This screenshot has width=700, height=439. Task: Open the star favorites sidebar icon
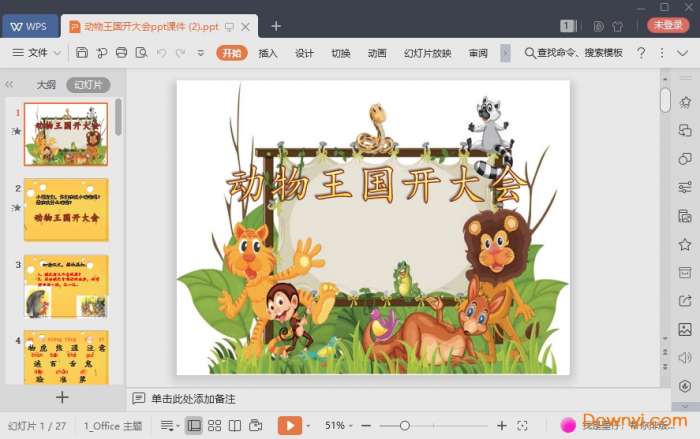pyautogui.click(x=685, y=244)
